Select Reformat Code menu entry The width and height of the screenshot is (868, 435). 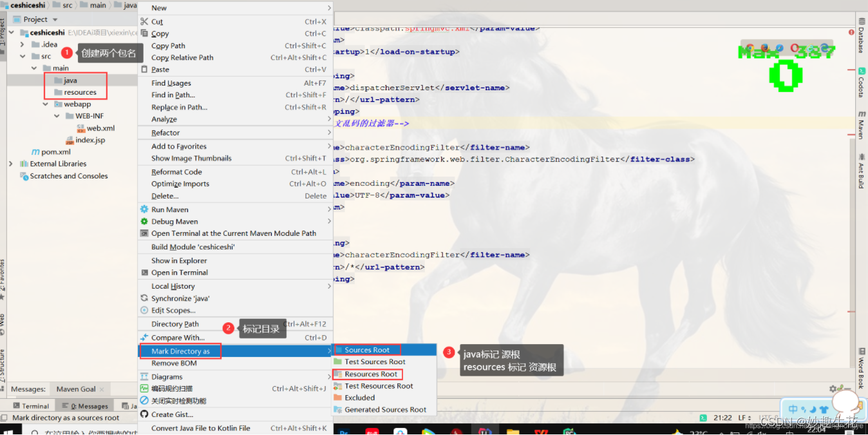coord(235,172)
